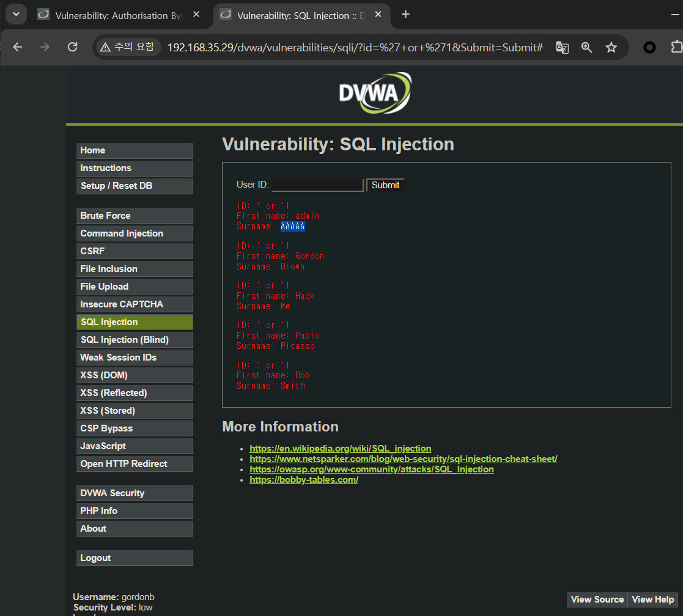683x616 pixels.
Task: Select Command Injection in sidebar
Action: coord(135,234)
